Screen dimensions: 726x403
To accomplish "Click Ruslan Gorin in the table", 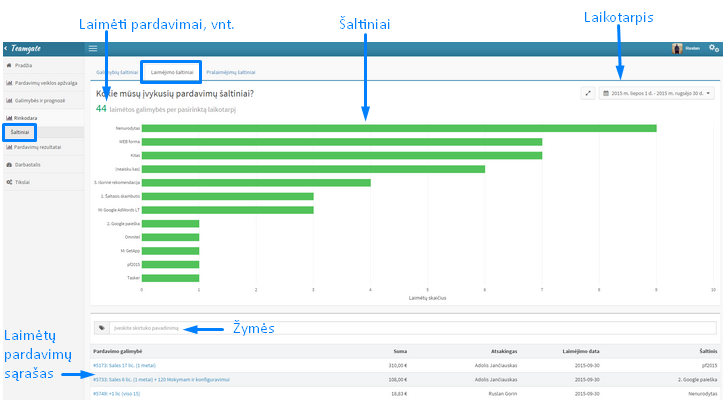I will [503, 394].
